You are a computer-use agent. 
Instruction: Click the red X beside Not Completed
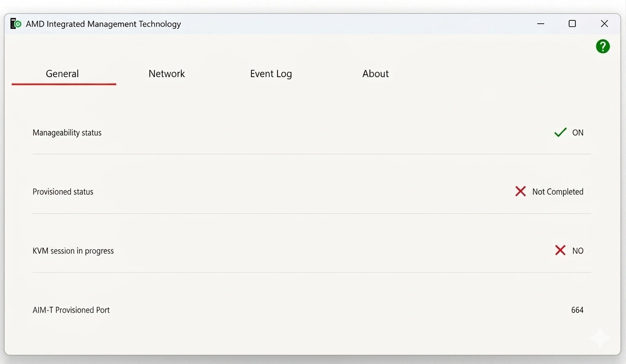point(521,191)
